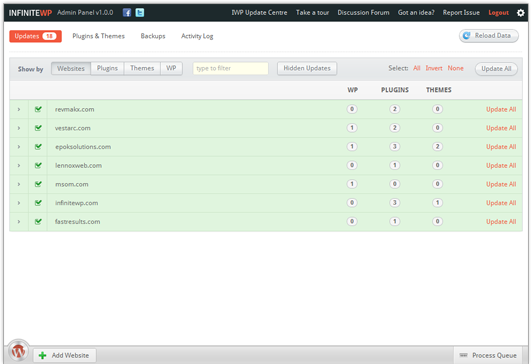The height and width of the screenshot is (364, 531).
Task: Click the PLUGINS column header
Action: (x=395, y=90)
